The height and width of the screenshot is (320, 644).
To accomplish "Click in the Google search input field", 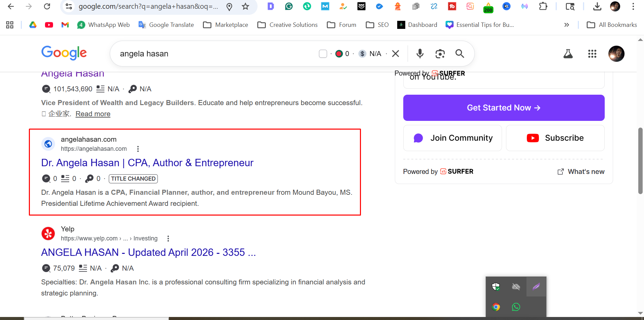I will tap(215, 54).
